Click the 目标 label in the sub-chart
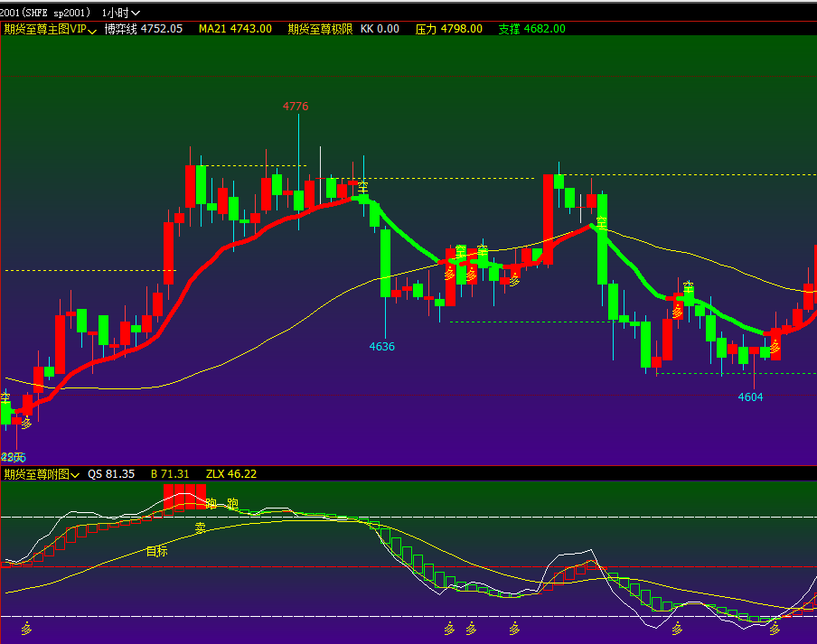 (x=156, y=551)
